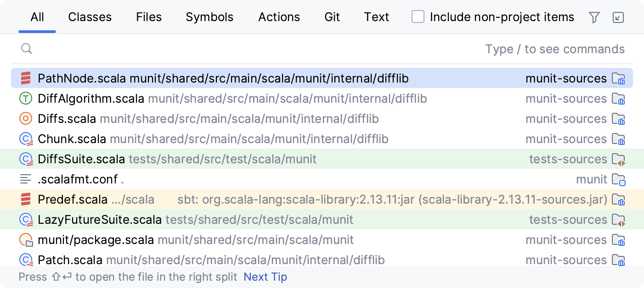644x288 pixels.
Task: Click the open in tool window icon
Action: (x=618, y=17)
